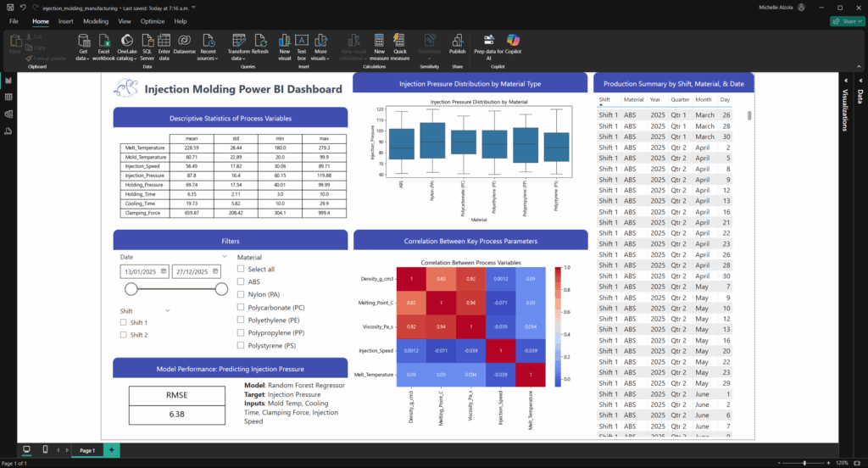Check the Nylon (PA) material filter

tap(242, 294)
